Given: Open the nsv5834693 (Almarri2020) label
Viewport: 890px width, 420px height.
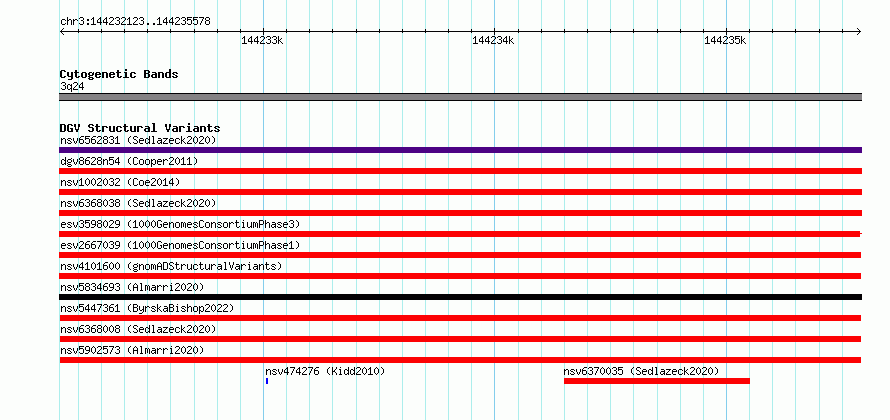Looking at the screenshot, I should (x=132, y=287).
